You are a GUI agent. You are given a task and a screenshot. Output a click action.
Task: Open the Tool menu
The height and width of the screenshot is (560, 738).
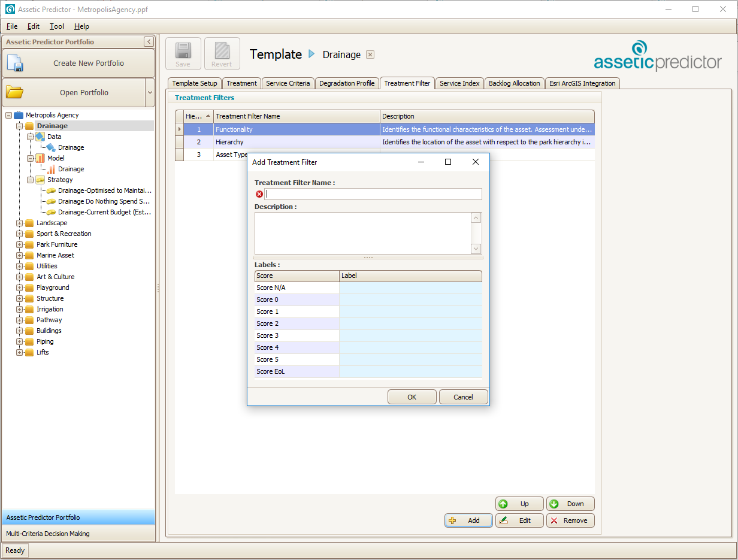point(57,26)
